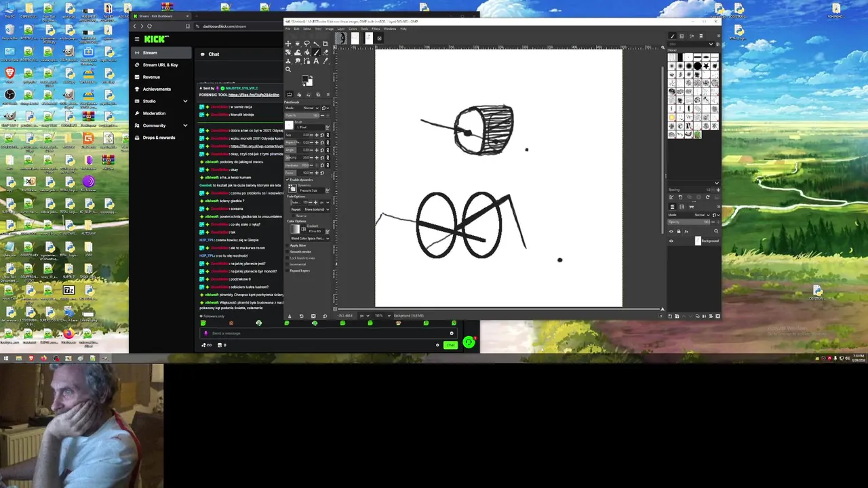Enable Incremental painting checkbox

click(287, 264)
